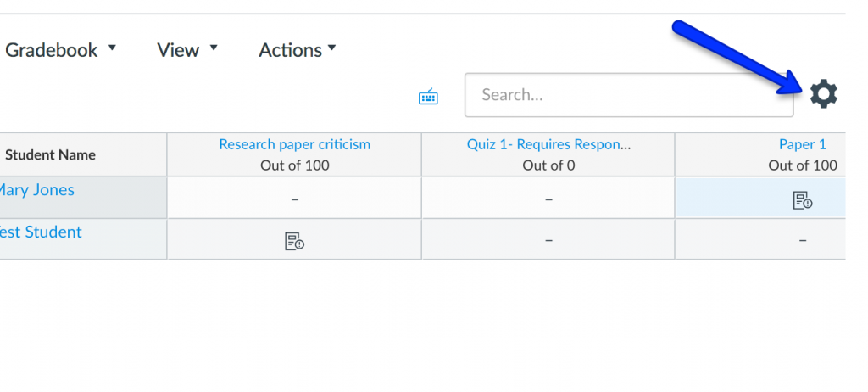Focus the Search input field
The width and height of the screenshot is (868, 392).
click(x=628, y=95)
